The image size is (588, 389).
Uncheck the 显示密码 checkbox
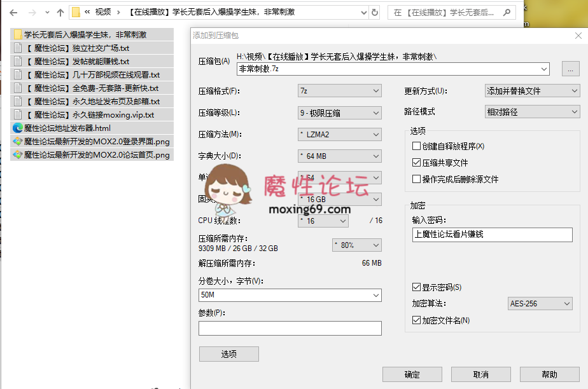pos(417,287)
